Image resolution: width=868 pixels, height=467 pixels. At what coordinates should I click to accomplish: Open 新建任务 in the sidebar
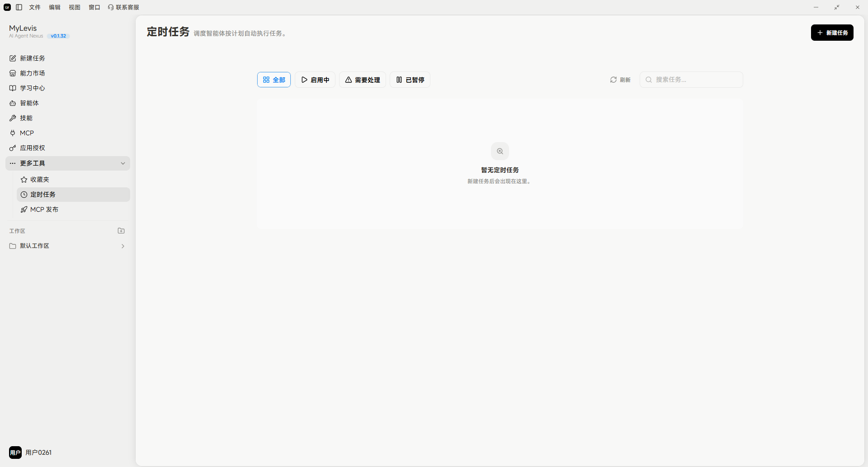pyautogui.click(x=68, y=58)
